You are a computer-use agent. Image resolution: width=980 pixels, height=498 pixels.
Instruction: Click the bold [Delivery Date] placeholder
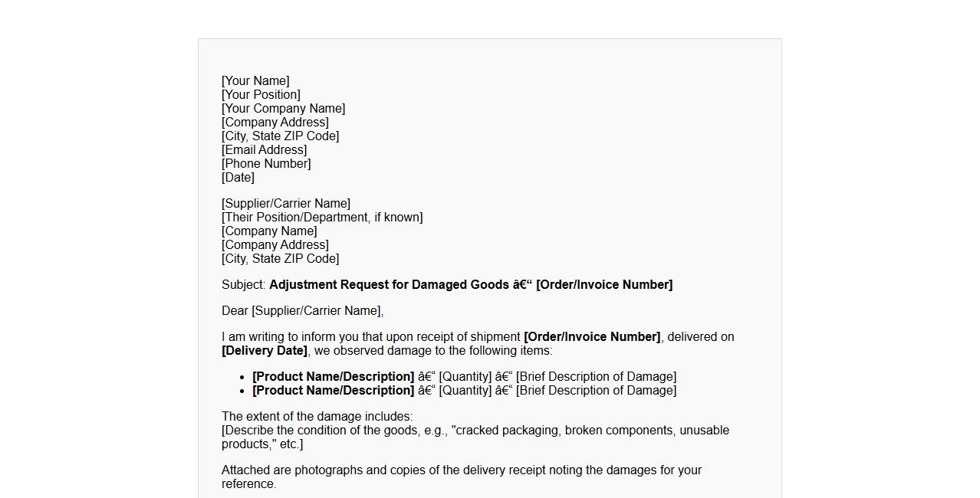(x=265, y=351)
